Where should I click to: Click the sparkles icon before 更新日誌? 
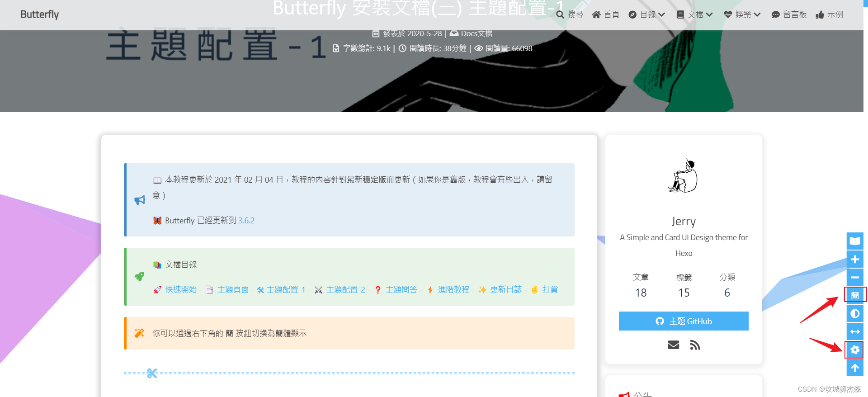[x=482, y=290]
